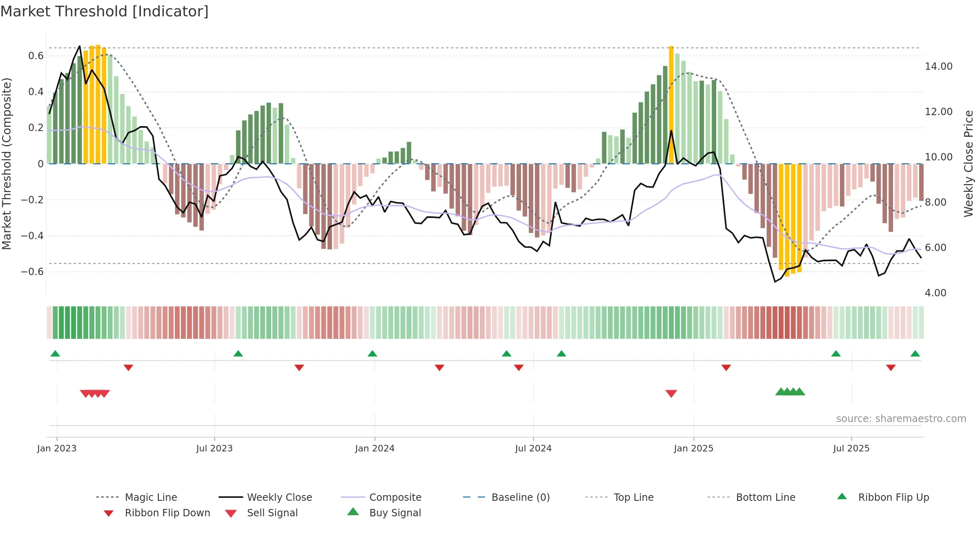The height and width of the screenshot is (551, 980).
Task: Click the chart title Market Threshold [Indicator]
Action: tap(105, 11)
